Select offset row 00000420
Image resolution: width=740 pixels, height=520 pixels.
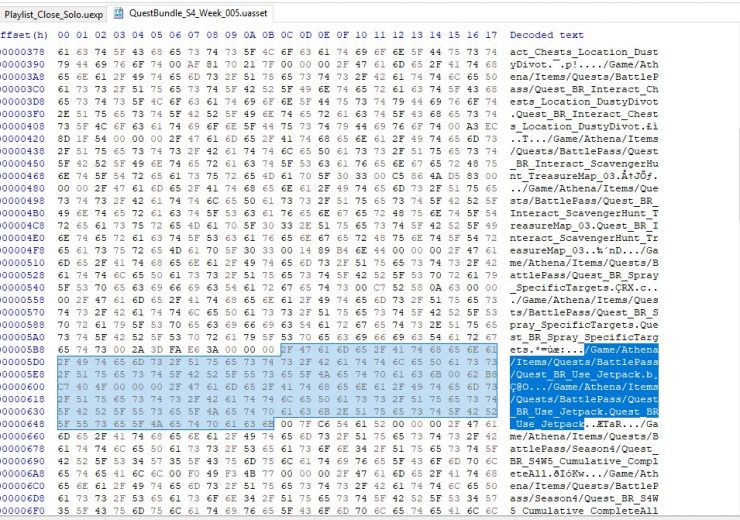coord(23,139)
